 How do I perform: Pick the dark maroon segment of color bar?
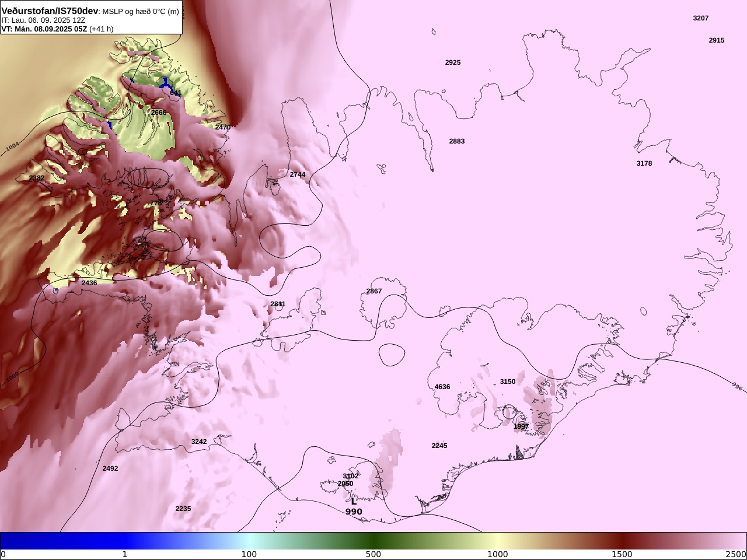[622, 541]
